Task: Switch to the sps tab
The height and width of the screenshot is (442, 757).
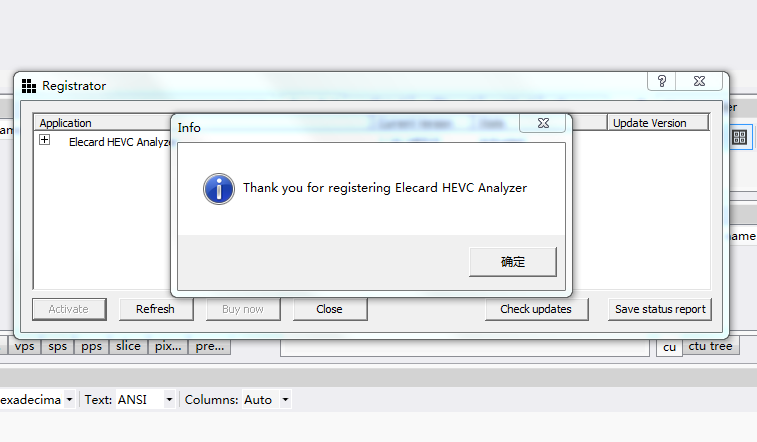Action: [x=57, y=346]
